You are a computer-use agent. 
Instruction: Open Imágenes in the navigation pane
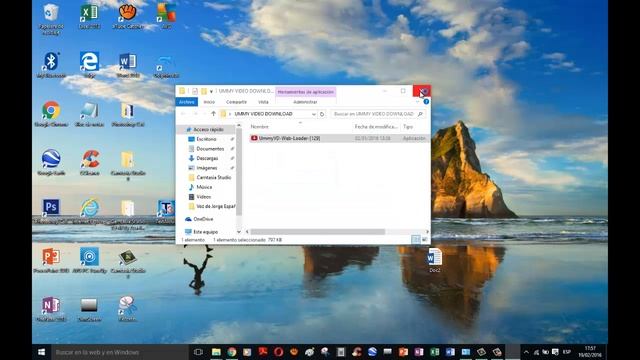coord(207,168)
